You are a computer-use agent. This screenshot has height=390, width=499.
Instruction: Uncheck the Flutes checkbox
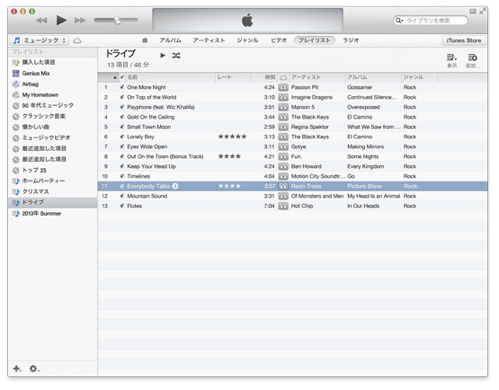point(122,206)
